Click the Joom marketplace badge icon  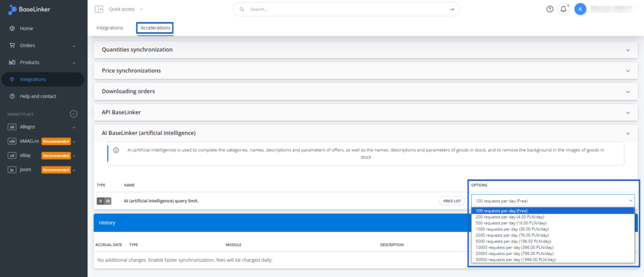[x=12, y=170]
